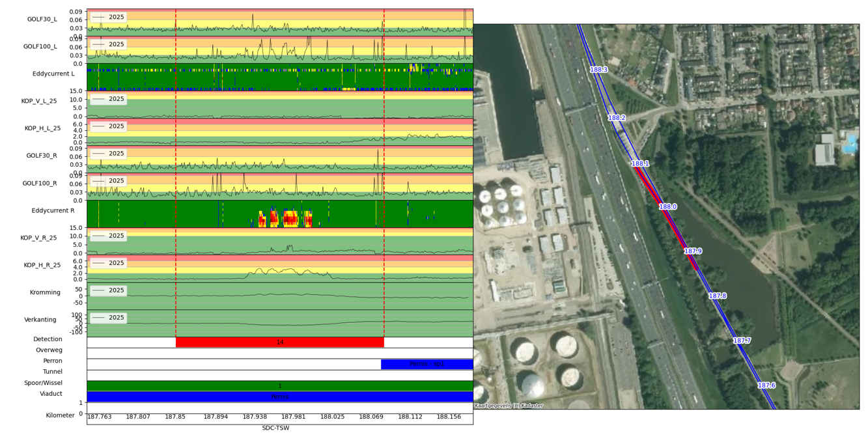Screen dimensions: 868x433
Task: Click the blue Viaduct bar labeled Pernis
Action: (x=280, y=397)
